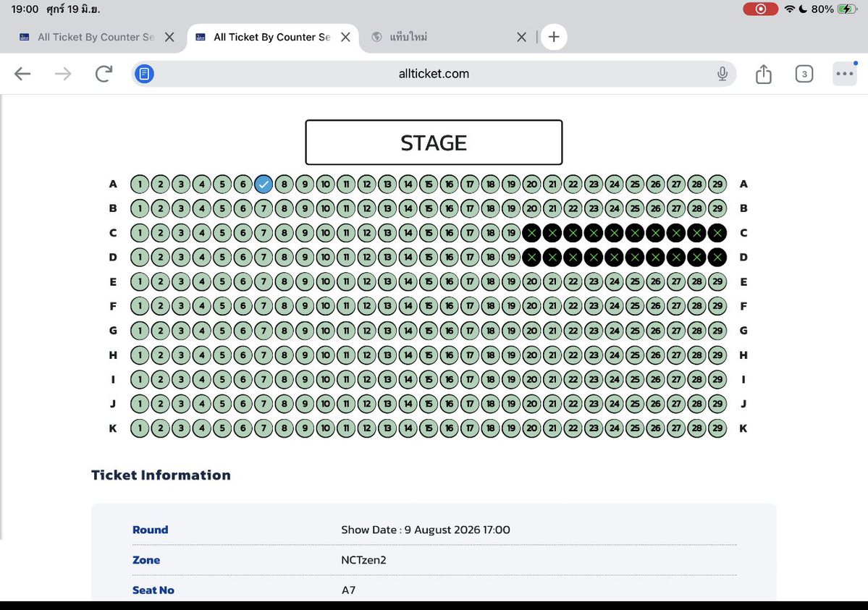Choose seat 28 in row I

pyautogui.click(x=697, y=379)
